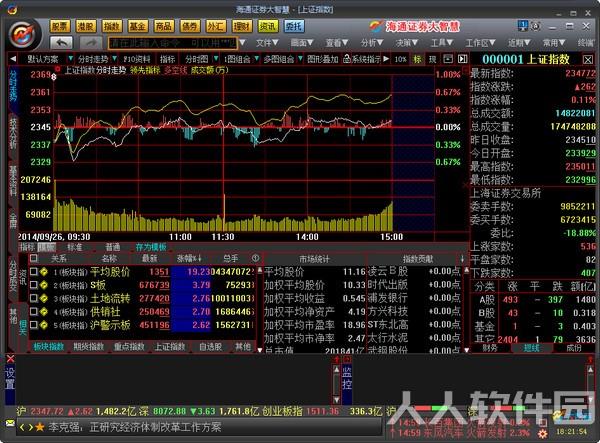Click the yellow diamond icon beside 沪警示板
Screen dimensions: 600x443
(44, 325)
